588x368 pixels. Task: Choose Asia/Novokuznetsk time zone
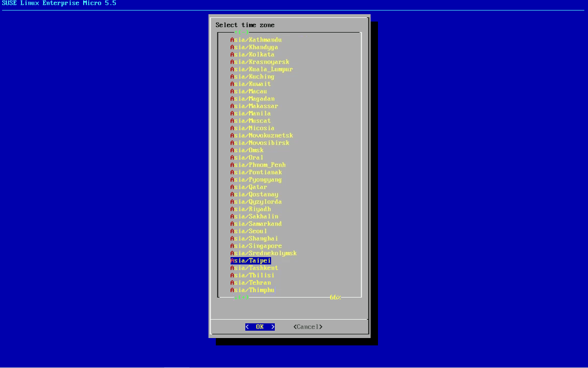[262, 136]
